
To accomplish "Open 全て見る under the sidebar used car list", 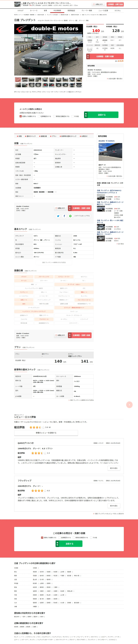I will pyautogui.click(x=120, y=244).
